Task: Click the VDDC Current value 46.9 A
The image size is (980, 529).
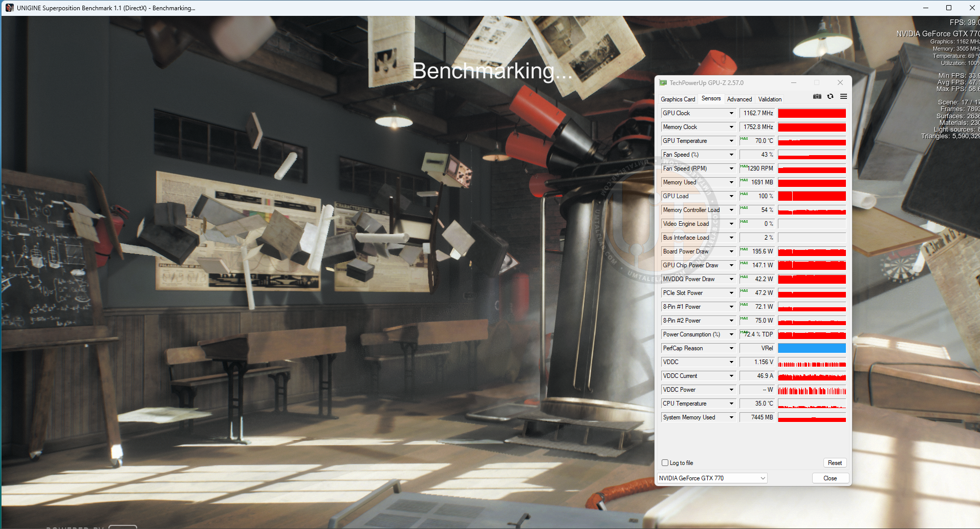Action: pyautogui.click(x=758, y=376)
